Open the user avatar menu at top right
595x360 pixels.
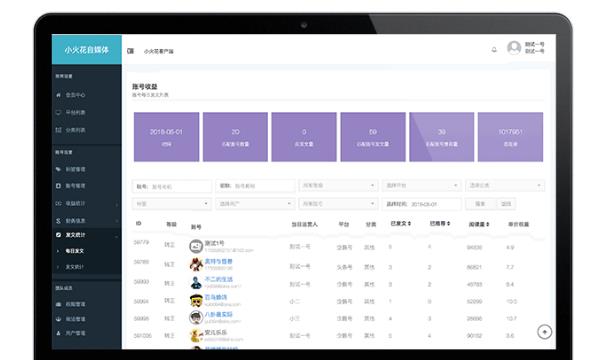(x=514, y=48)
